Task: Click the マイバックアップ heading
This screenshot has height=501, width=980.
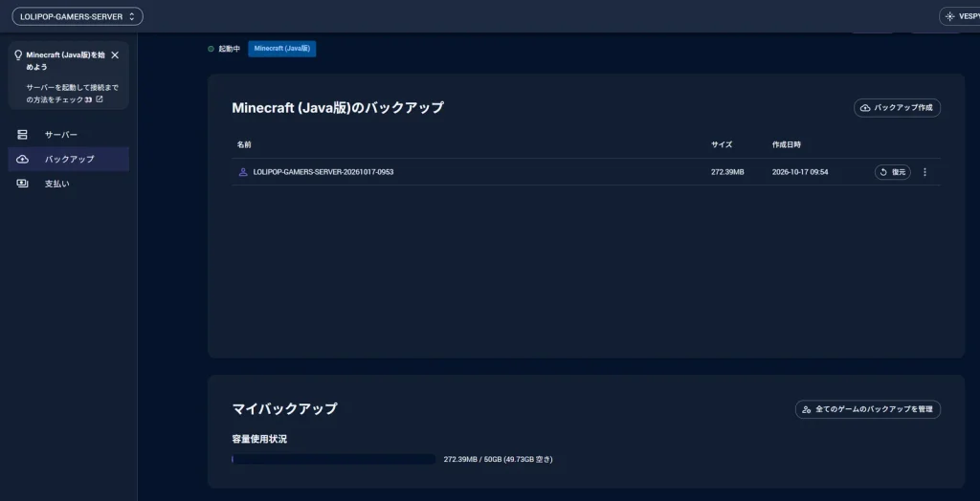Action: tap(284, 409)
